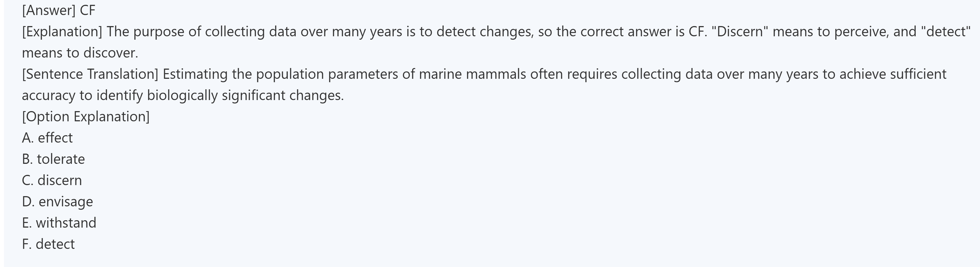Click the line "means to discover."
980x267 pixels.
pyautogui.click(x=80, y=53)
